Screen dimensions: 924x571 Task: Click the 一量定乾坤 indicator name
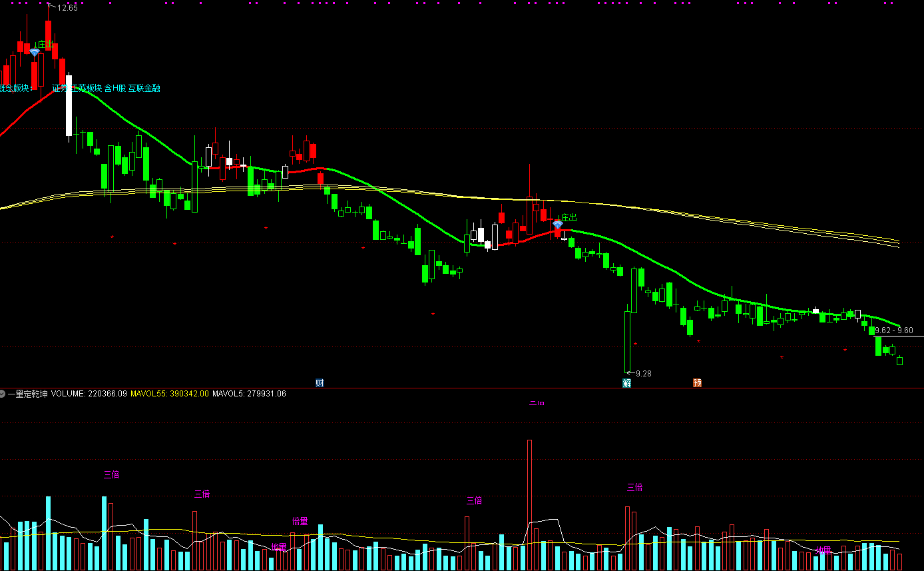click(x=27, y=394)
